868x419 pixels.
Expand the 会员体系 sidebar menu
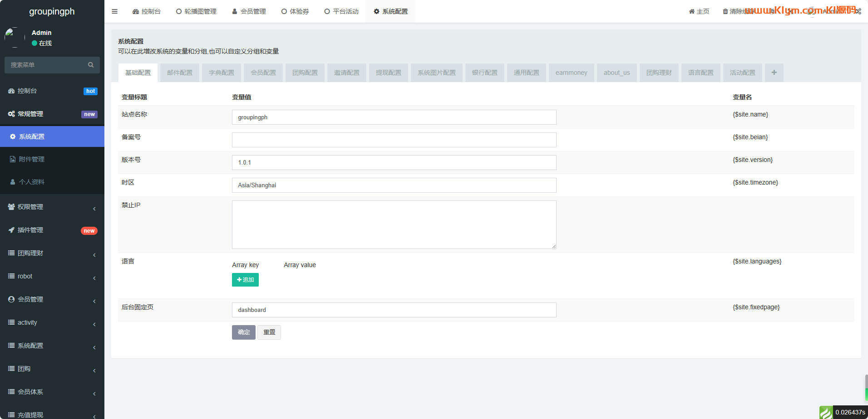point(52,392)
